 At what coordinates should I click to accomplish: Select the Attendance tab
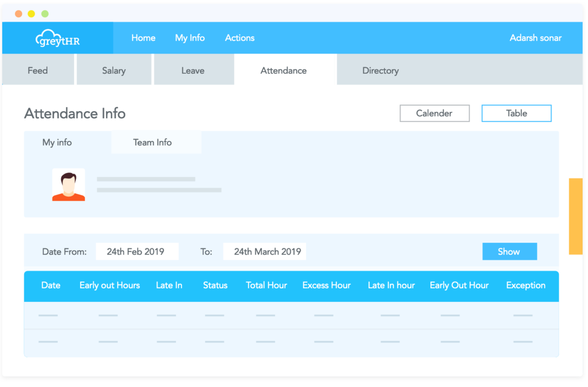click(283, 70)
